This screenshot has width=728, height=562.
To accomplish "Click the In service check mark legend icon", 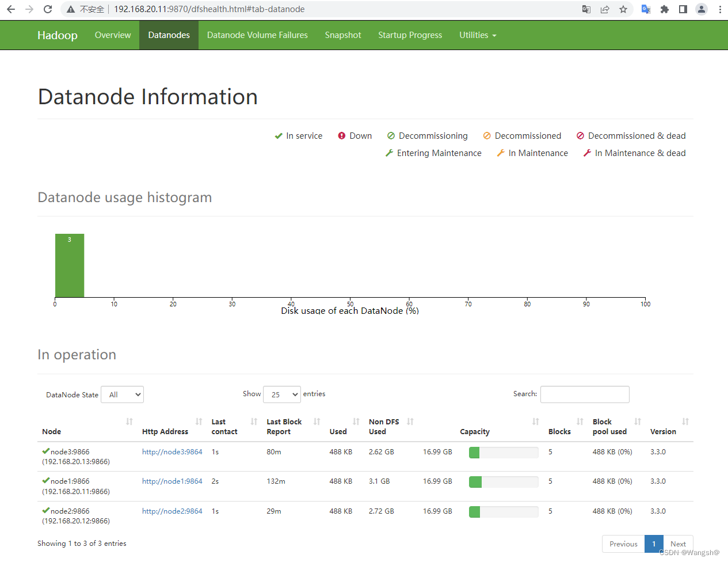I will pyautogui.click(x=279, y=136).
